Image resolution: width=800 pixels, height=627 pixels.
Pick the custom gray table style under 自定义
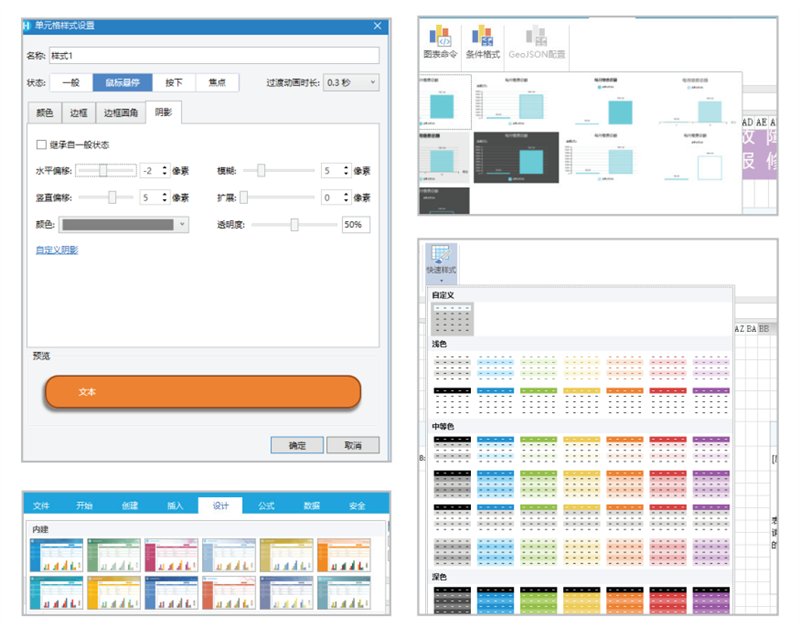(x=453, y=319)
